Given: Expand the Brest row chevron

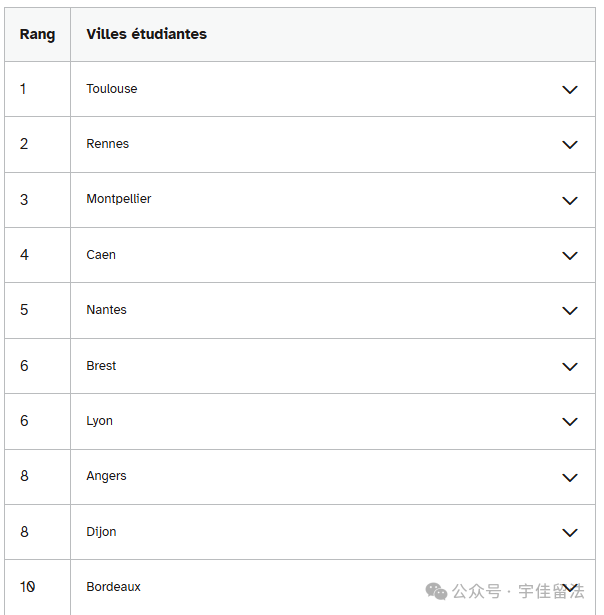Looking at the screenshot, I should [x=569, y=367].
